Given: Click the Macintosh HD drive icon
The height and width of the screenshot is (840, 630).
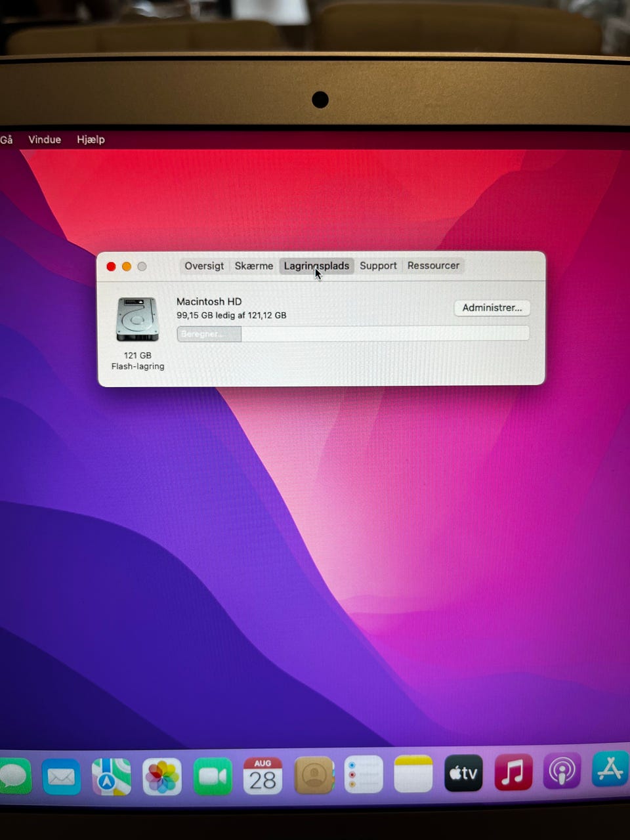Looking at the screenshot, I should point(137,320).
